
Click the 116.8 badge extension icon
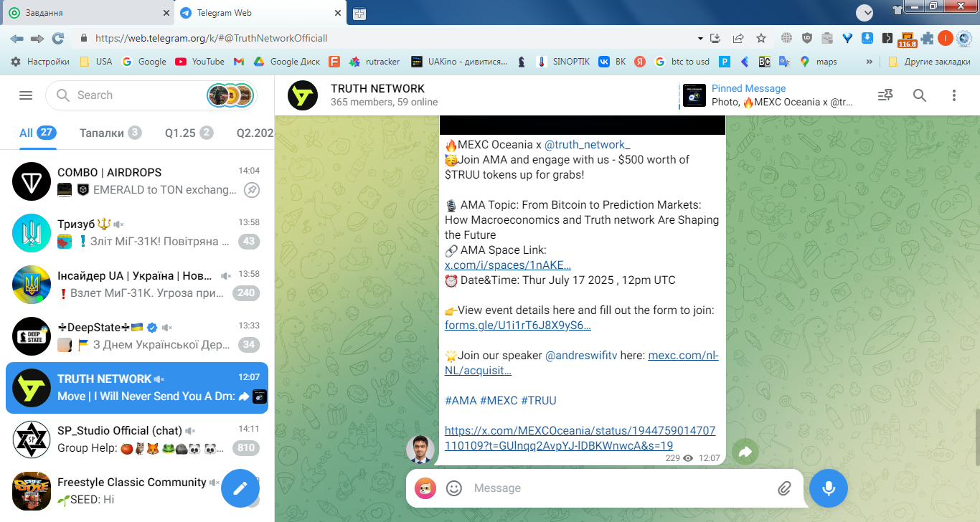(908, 39)
